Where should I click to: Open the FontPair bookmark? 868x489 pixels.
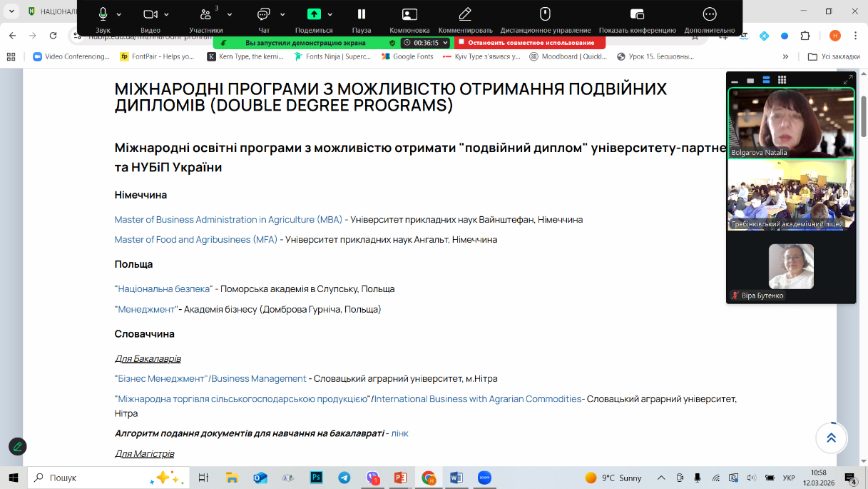click(x=158, y=56)
